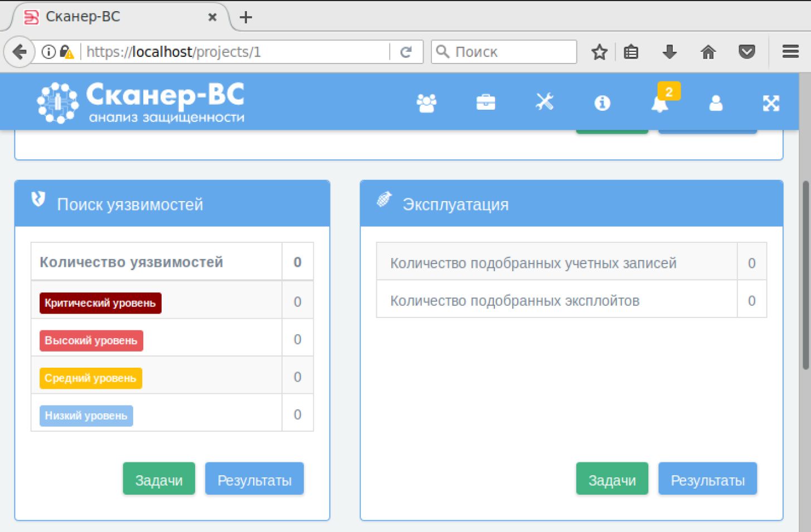Click the red Критический уровень label
The height and width of the screenshot is (532, 811).
coord(100,303)
